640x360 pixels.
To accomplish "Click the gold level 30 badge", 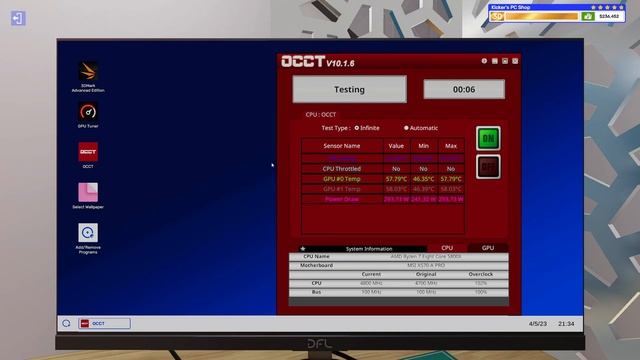I will pyautogui.click(x=497, y=16).
